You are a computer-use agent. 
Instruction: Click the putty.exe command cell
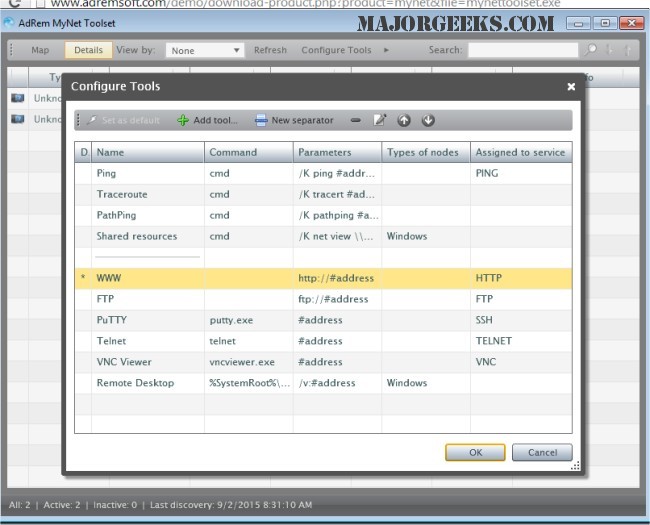(x=249, y=320)
